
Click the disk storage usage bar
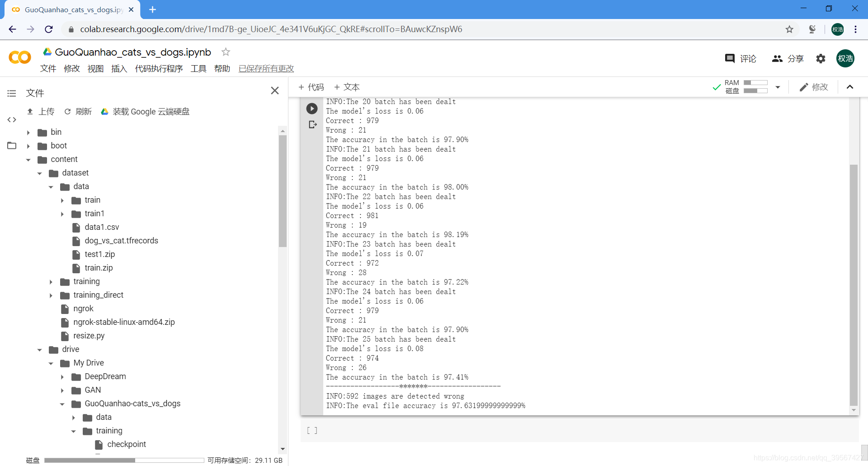pos(124,460)
